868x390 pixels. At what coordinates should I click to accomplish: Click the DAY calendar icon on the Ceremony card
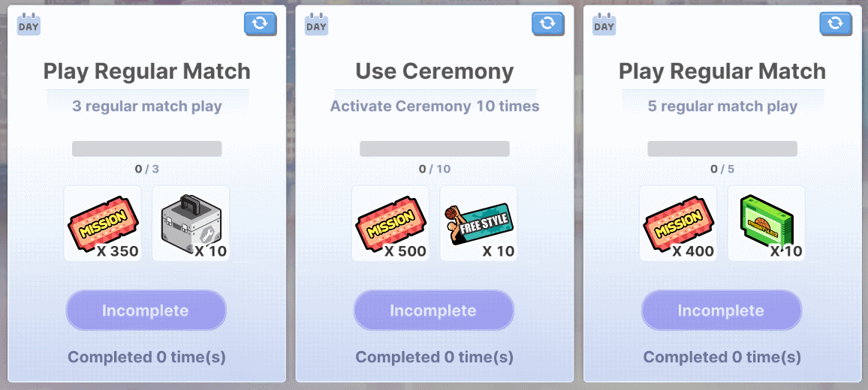coord(317,25)
